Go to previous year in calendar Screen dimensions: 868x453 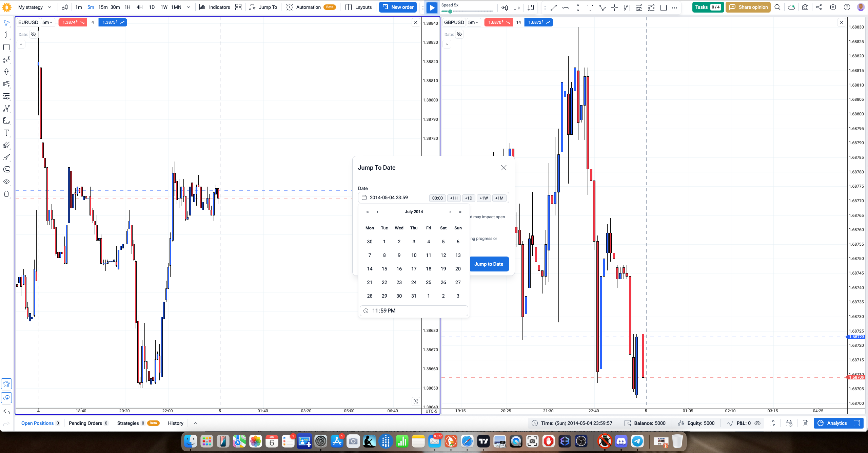click(x=367, y=212)
